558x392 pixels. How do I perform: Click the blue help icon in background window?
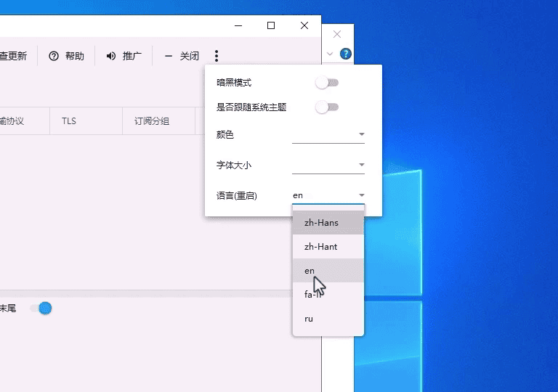tap(346, 54)
